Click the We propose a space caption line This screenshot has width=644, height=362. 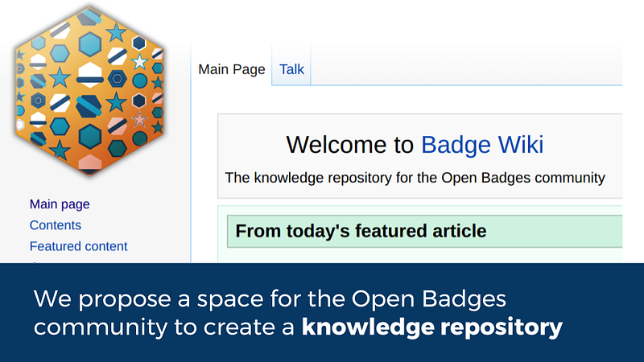click(x=270, y=298)
